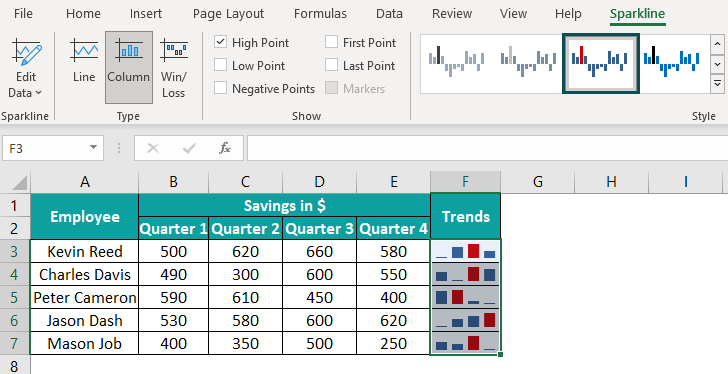This screenshot has width=728, height=374.
Task: Click the Quarter 4 header cell
Action: click(393, 228)
